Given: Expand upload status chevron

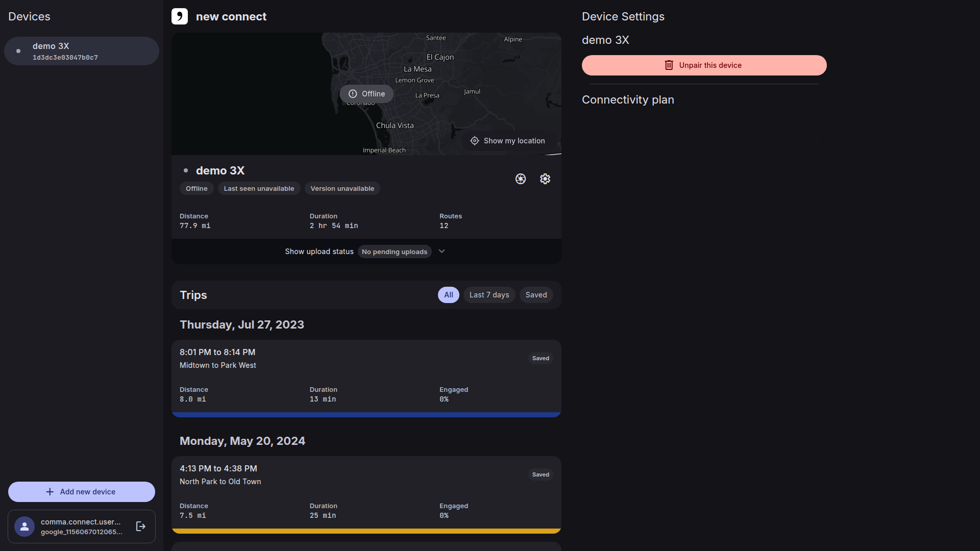Looking at the screenshot, I should pyautogui.click(x=442, y=252).
